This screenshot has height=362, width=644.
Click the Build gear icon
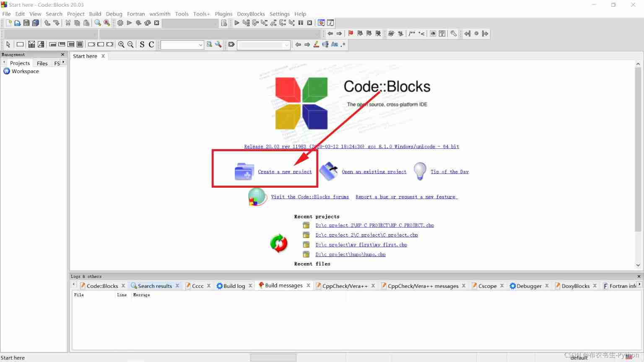point(120,23)
